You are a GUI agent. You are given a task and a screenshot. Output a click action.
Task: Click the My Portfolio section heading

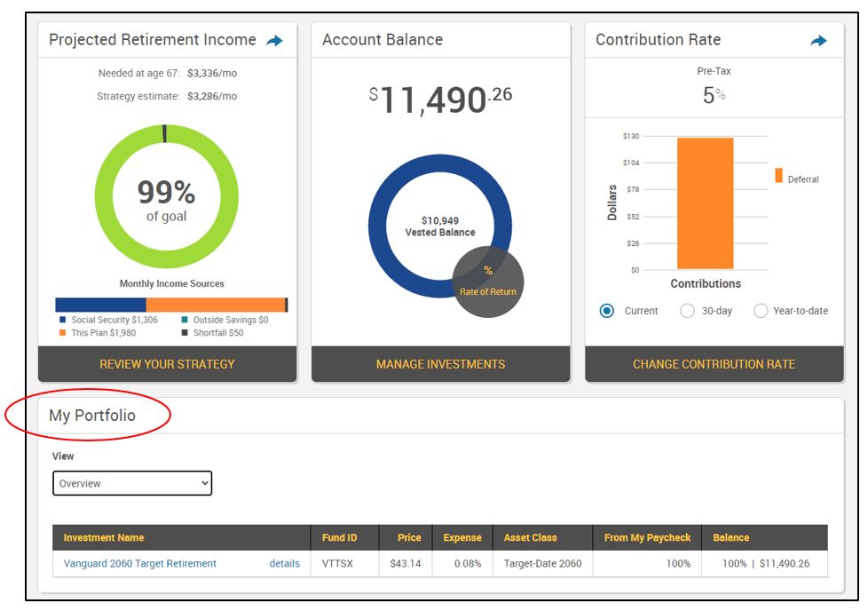pos(92,416)
